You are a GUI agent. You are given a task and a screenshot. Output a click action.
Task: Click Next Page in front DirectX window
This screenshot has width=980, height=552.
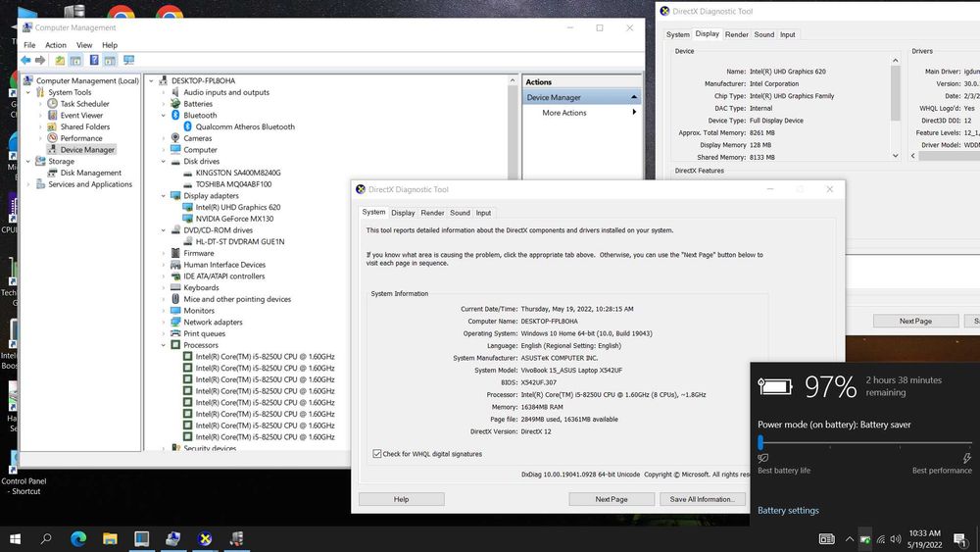612,499
